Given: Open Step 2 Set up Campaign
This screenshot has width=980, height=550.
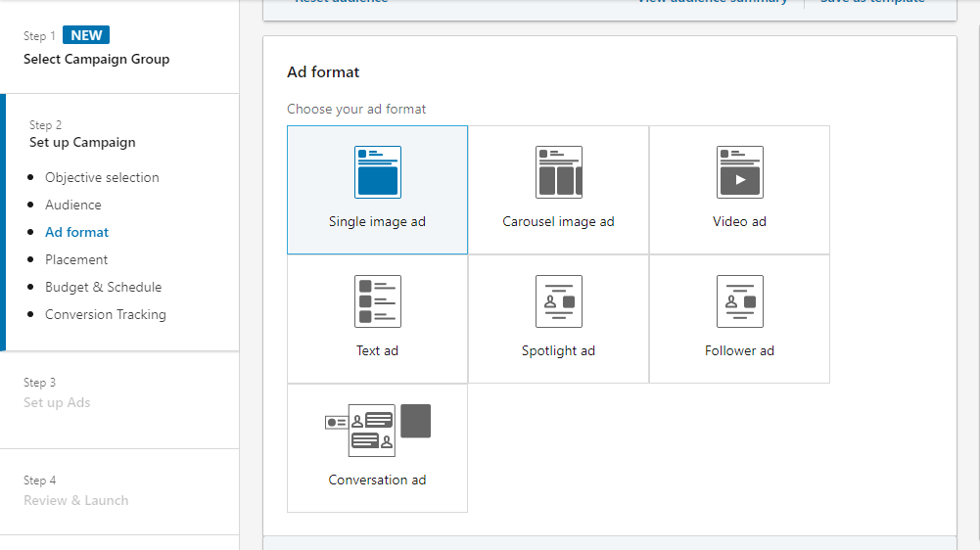Looking at the screenshot, I should (x=82, y=143).
